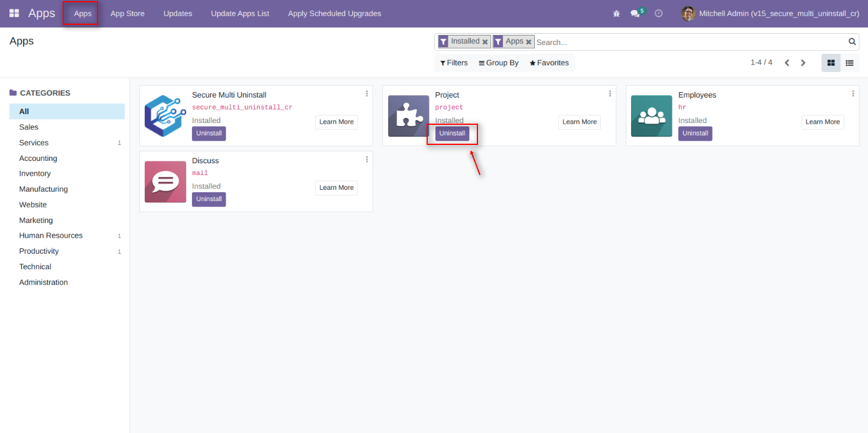The height and width of the screenshot is (433, 868).
Task: Open the Updates menu
Action: (178, 13)
